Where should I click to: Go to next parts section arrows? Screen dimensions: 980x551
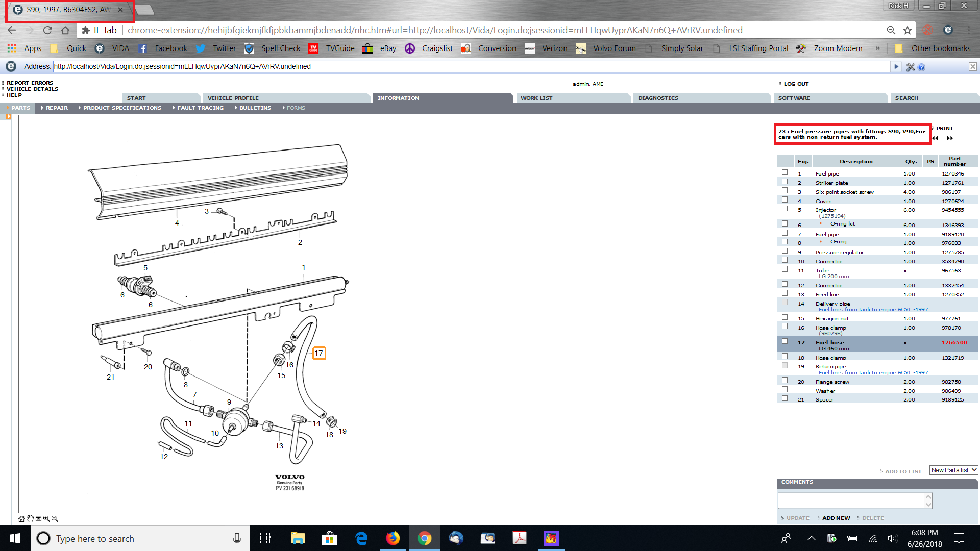point(950,138)
